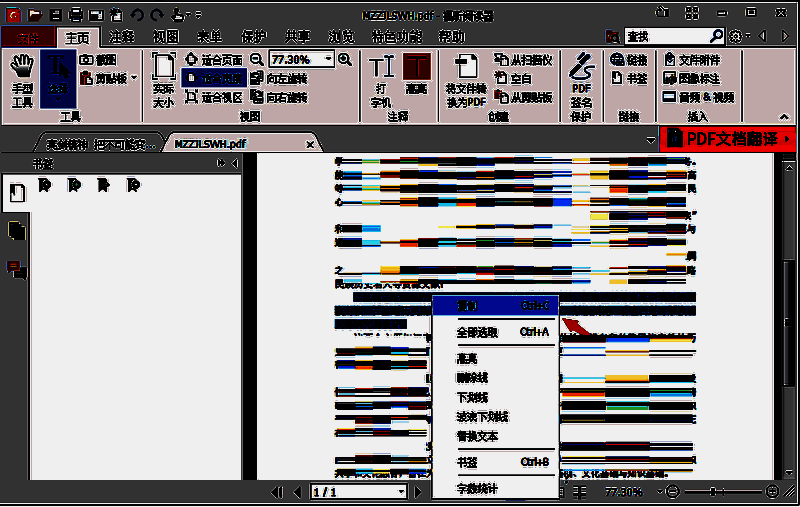Choose Fit Visible (适合视区)
The image size is (800, 507).
(x=213, y=97)
